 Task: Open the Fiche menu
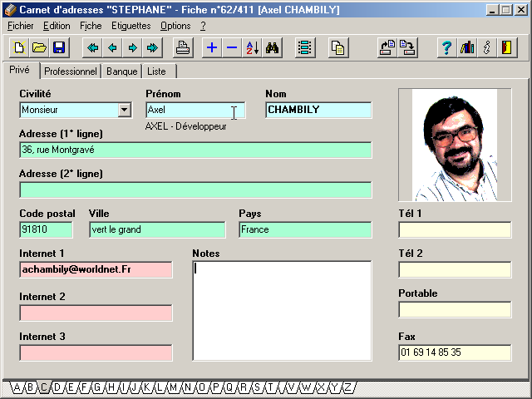tap(91, 26)
